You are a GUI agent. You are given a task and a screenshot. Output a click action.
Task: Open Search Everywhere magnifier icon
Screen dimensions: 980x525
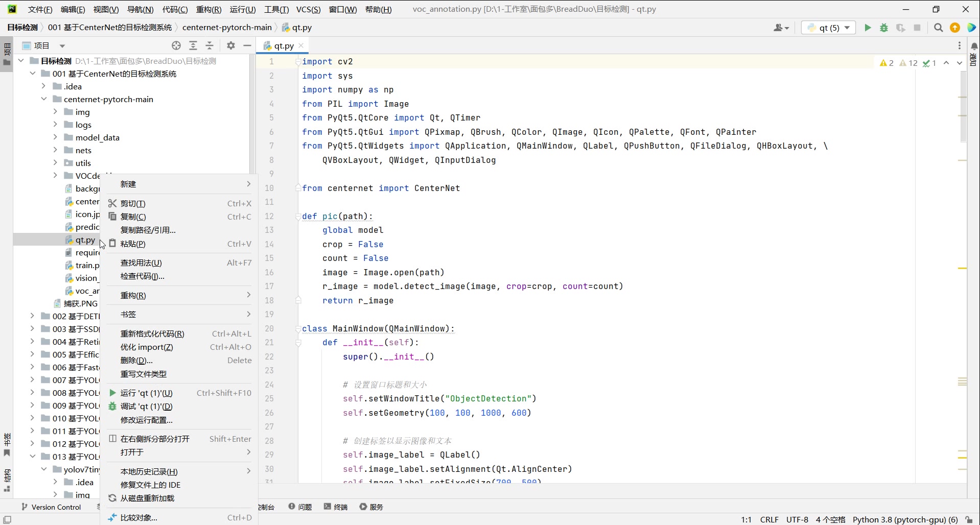[x=938, y=28]
